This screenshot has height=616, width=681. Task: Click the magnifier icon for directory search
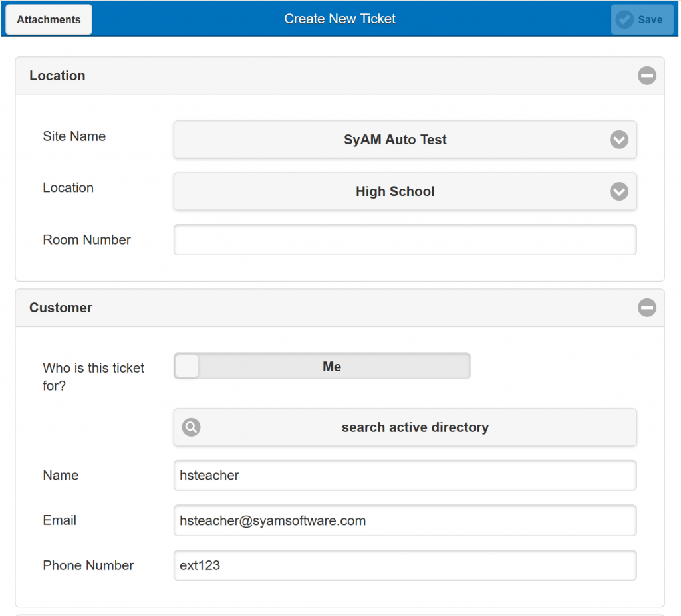pos(191,427)
